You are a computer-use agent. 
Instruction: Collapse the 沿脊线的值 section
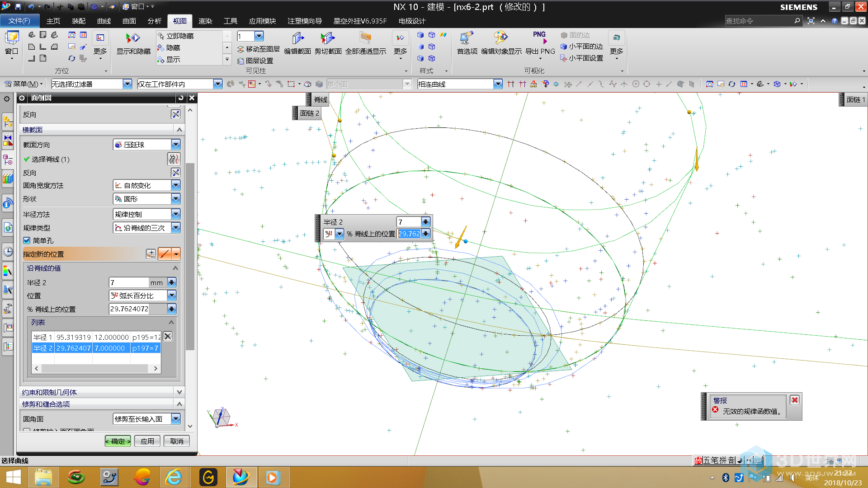coord(175,268)
